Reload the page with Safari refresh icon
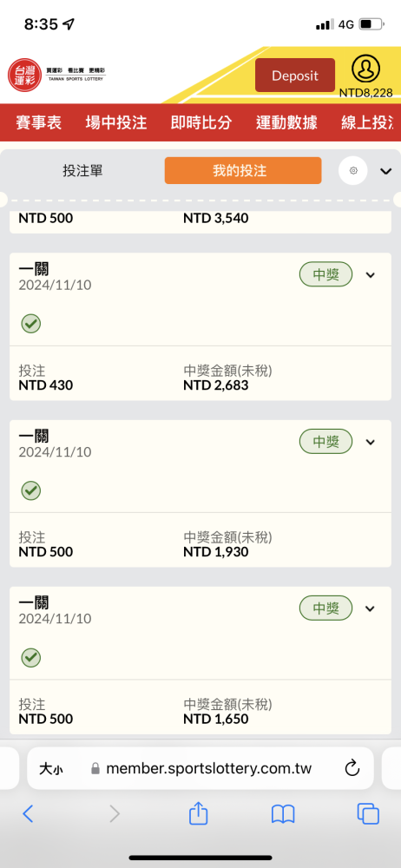 352,768
